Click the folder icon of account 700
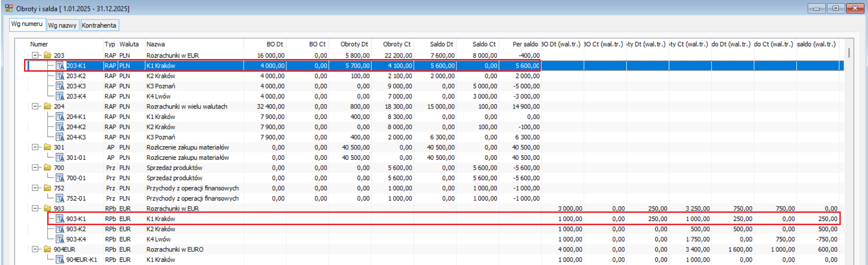 [47, 167]
